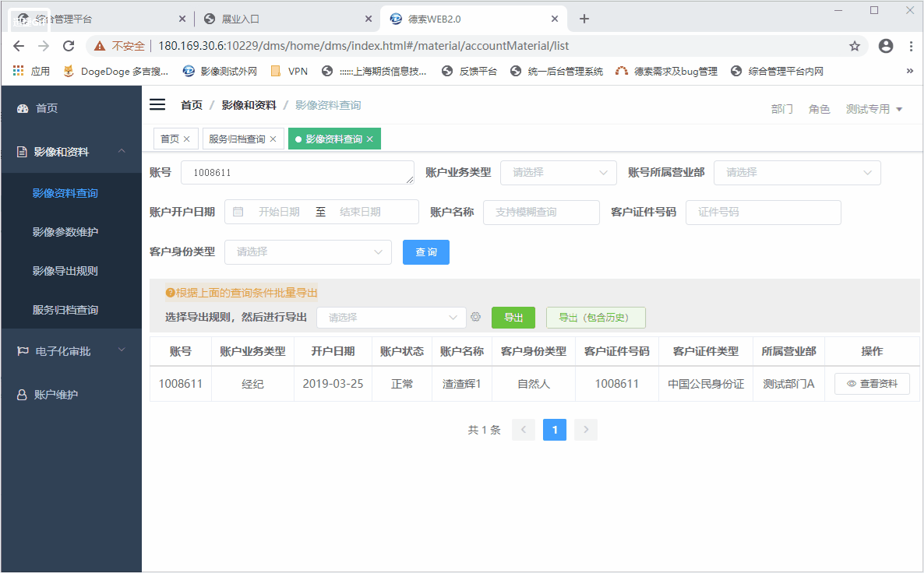The width and height of the screenshot is (924, 573).
Task: Click the 测试部门A branch cell
Action: click(788, 383)
